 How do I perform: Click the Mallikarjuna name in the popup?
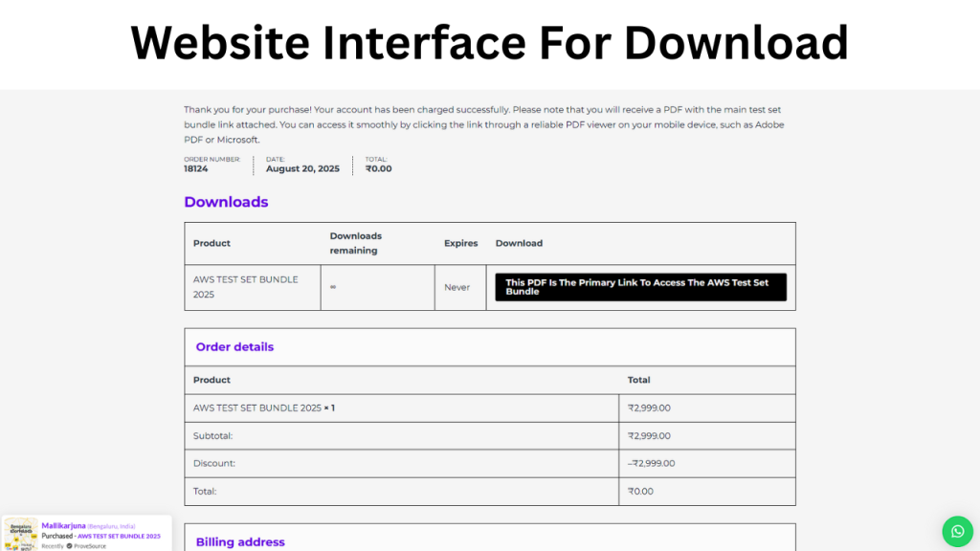coord(63,525)
